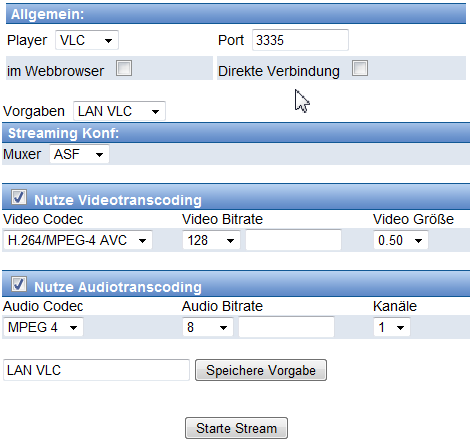Enable the im Webbrowser checkbox
474x443 pixels.
point(124,68)
